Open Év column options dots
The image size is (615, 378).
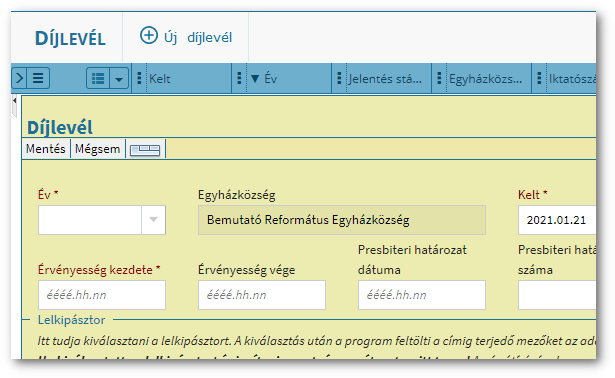(239, 78)
